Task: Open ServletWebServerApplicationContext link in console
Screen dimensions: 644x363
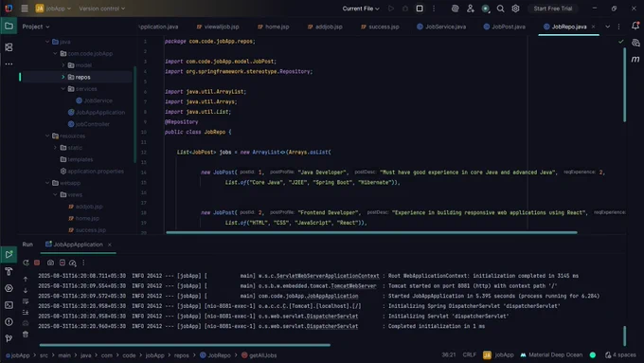Action: (328, 276)
